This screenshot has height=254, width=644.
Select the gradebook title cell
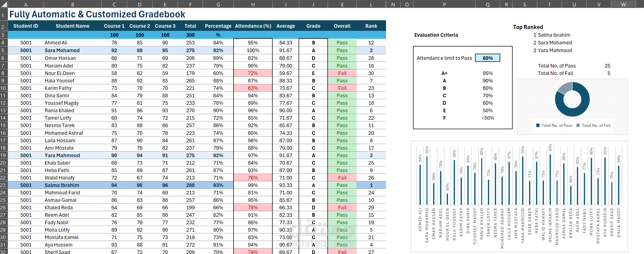coord(97,14)
